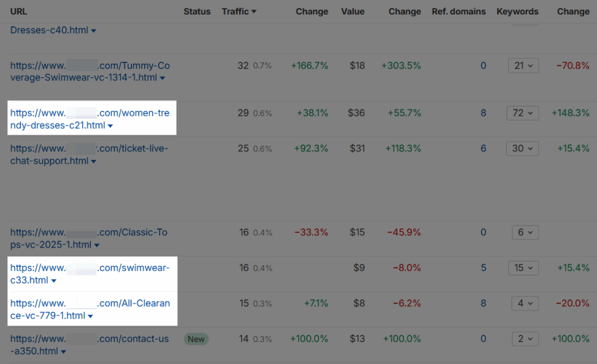Click caret icon beside All-Clearance-vc-779-1.html

[x=90, y=317]
